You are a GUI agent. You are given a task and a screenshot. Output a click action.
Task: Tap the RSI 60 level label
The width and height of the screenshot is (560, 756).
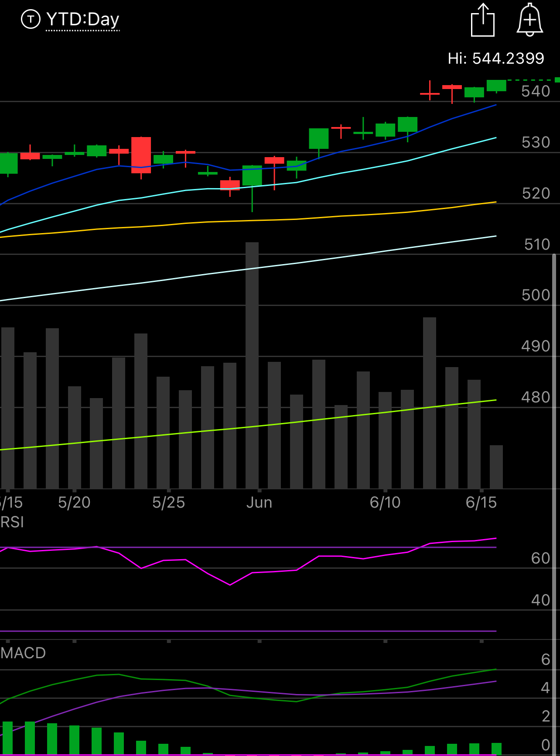(541, 558)
